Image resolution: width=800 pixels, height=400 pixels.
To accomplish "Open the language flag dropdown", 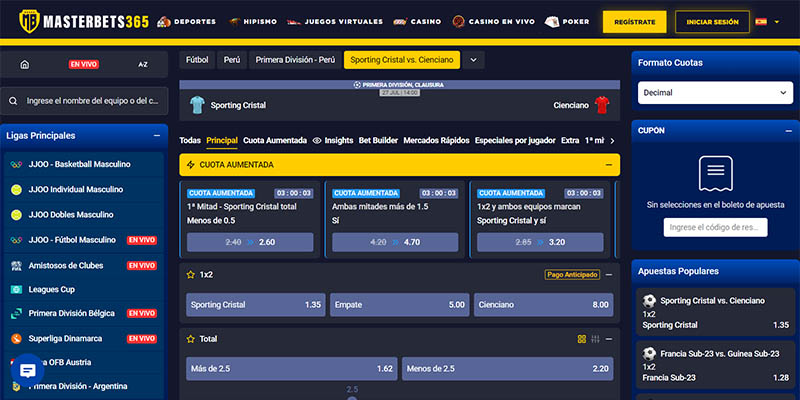I will (x=767, y=22).
